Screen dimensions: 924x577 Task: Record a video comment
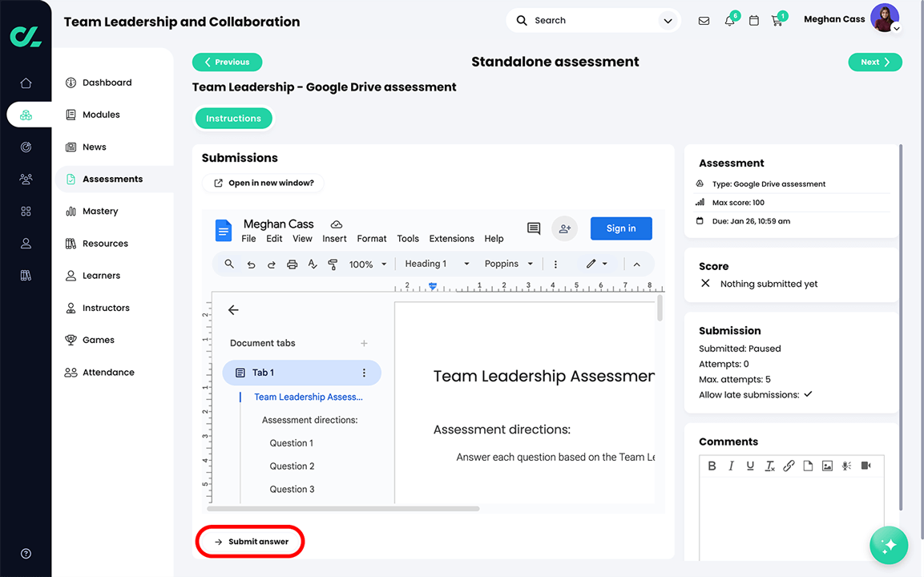pyautogui.click(x=865, y=465)
